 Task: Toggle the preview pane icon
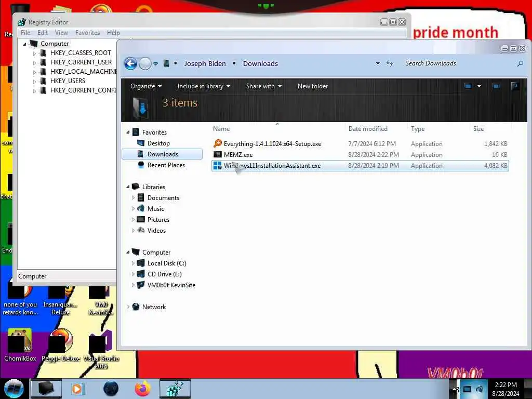pos(496,86)
